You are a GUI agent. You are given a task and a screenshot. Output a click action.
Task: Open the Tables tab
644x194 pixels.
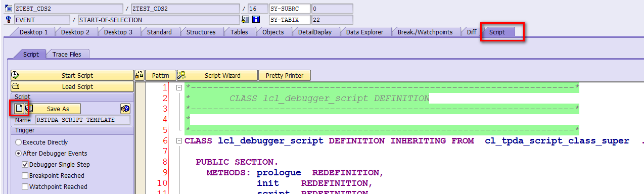239,32
